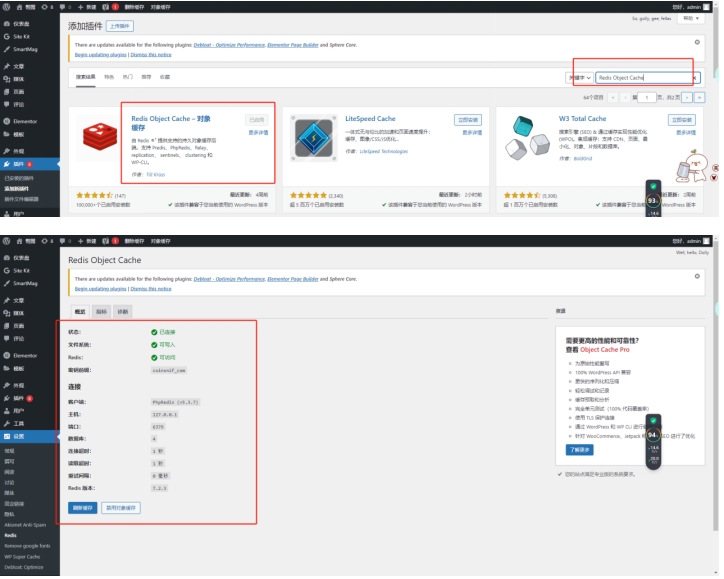Screen dimensions: 724x579
Task: Open Site Kit in Add Plugins page sidebar
Action: [x=21, y=36]
